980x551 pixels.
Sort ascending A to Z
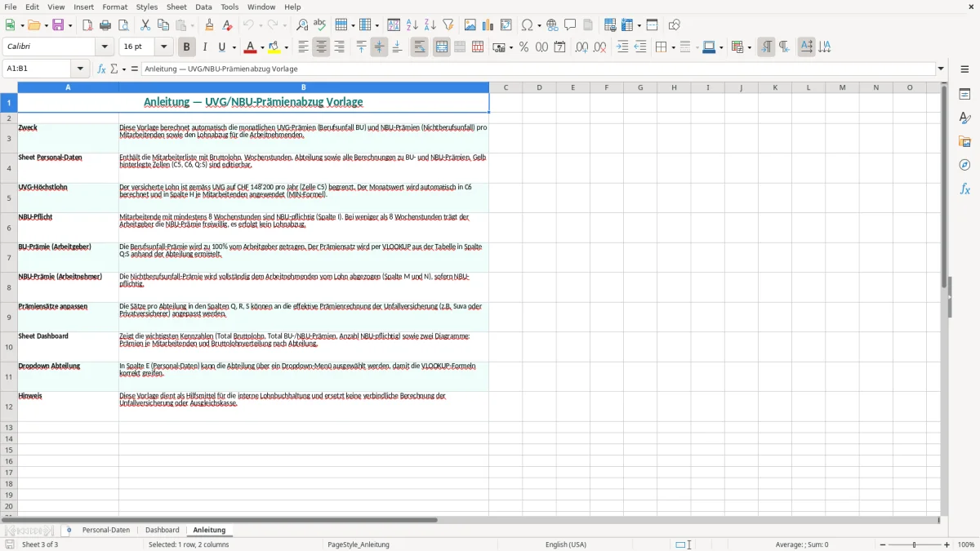pos(412,25)
